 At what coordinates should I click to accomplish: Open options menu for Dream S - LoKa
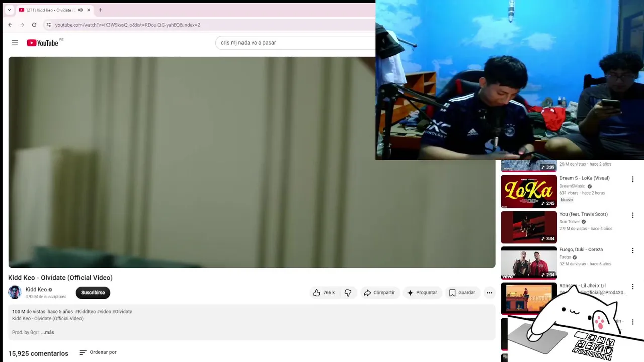click(x=633, y=179)
